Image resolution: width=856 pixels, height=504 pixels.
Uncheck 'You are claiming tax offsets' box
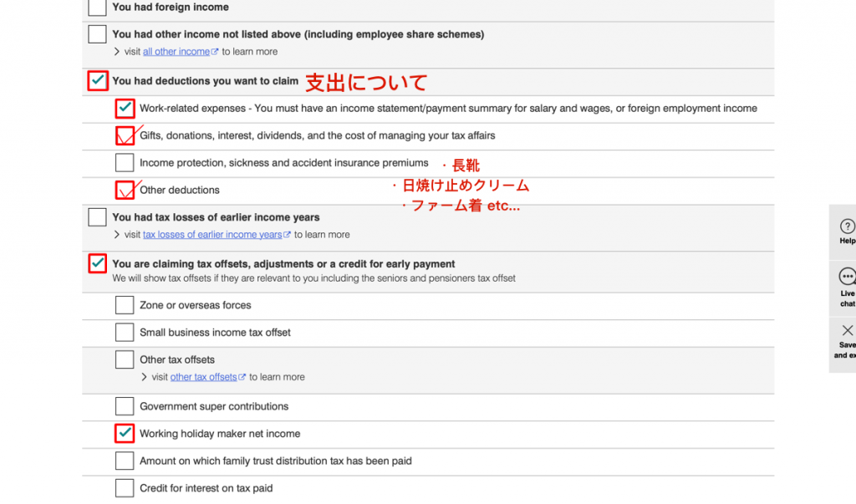tap(98, 264)
